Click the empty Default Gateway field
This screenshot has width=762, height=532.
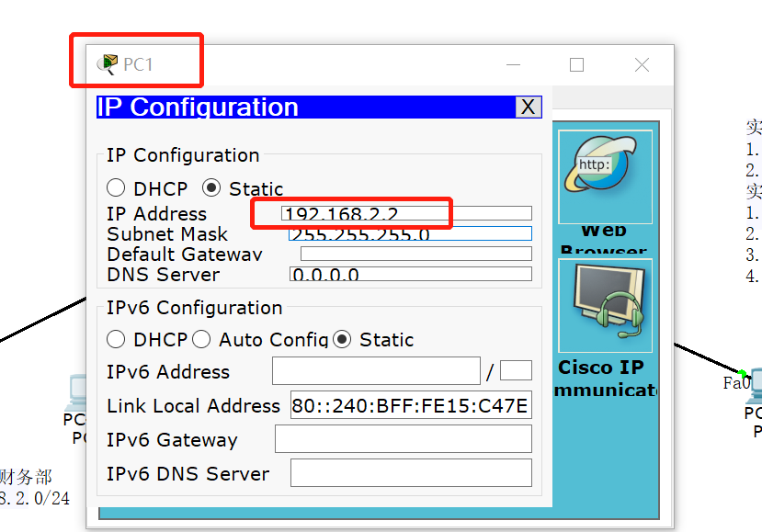416,254
